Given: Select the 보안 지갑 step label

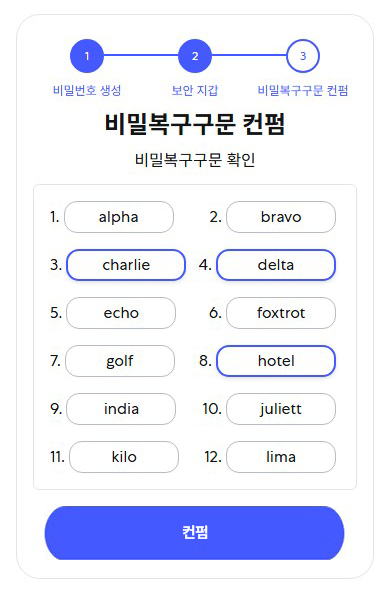Looking at the screenshot, I should coord(195,90).
